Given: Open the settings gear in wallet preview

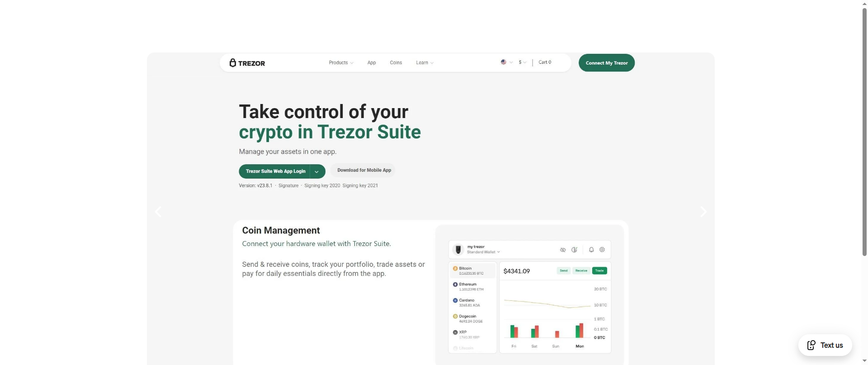Looking at the screenshot, I should click(x=602, y=250).
